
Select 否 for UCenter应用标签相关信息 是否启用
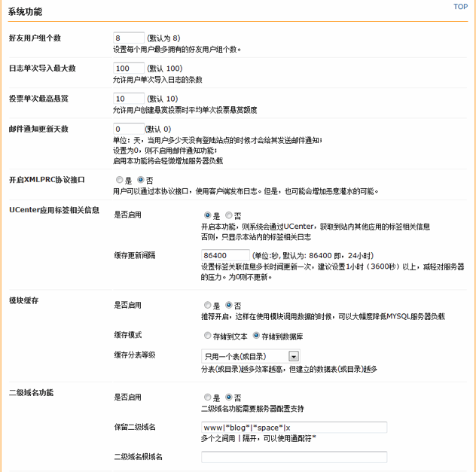pyautogui.click(x=229, y=215)
